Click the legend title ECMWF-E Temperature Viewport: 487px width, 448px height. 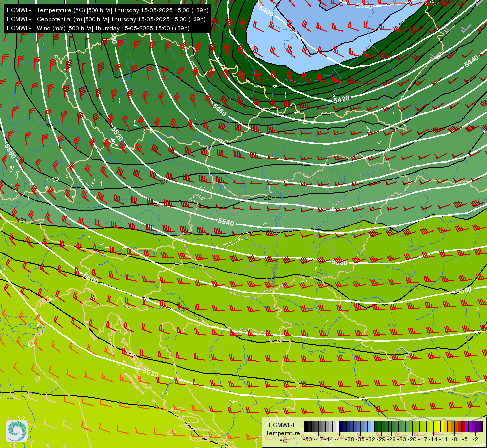283,429
